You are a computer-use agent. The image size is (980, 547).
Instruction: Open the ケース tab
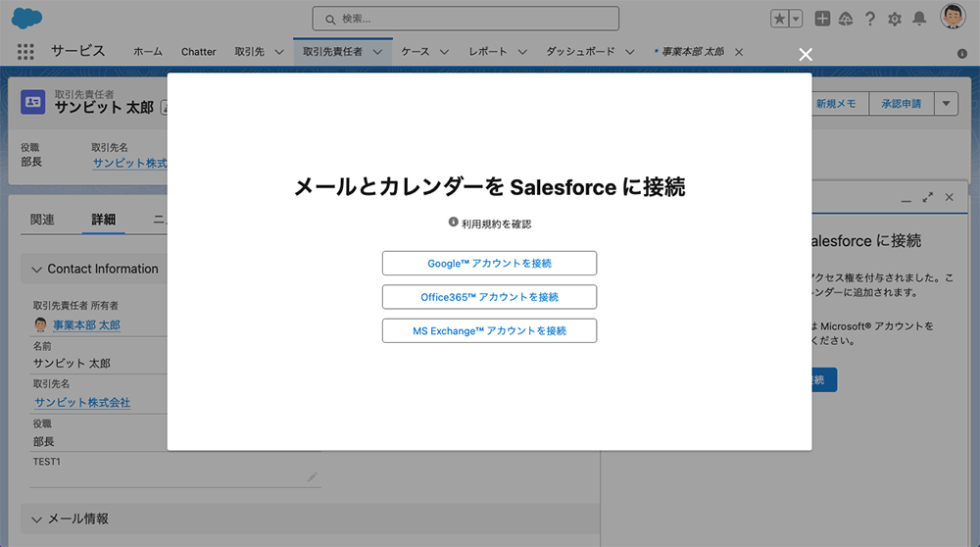415,52
